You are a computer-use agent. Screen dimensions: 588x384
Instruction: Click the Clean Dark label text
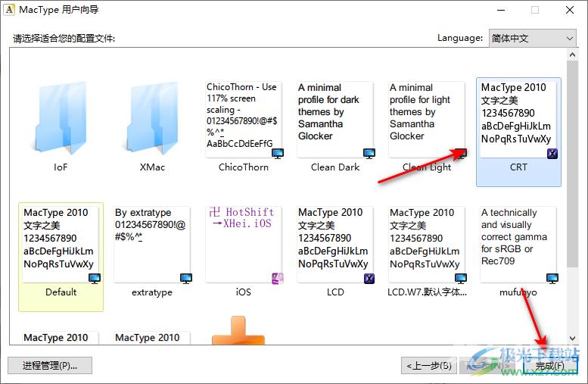point(335,167)
